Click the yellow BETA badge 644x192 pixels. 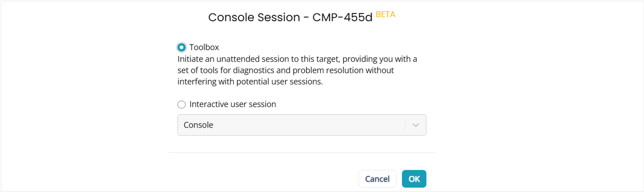[x=385, y=15]
